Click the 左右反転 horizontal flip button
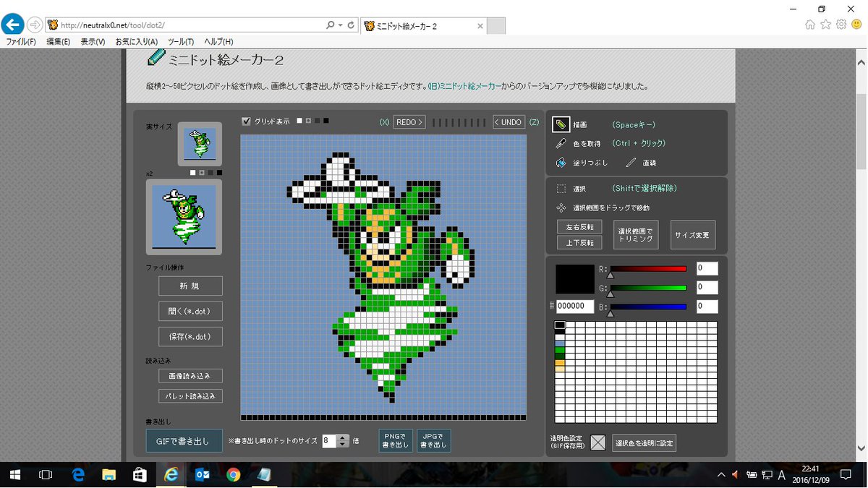The image size is (868, 488). [579, 227]
